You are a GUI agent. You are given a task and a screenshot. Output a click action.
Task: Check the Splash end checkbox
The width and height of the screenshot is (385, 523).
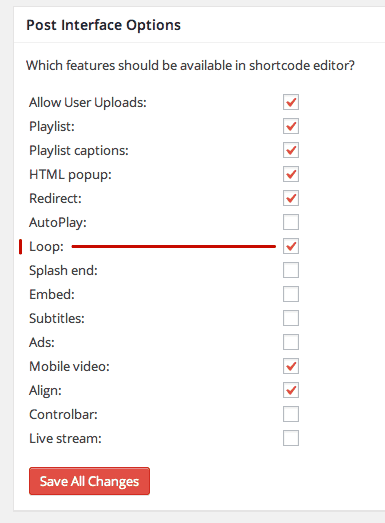(291, 270)
